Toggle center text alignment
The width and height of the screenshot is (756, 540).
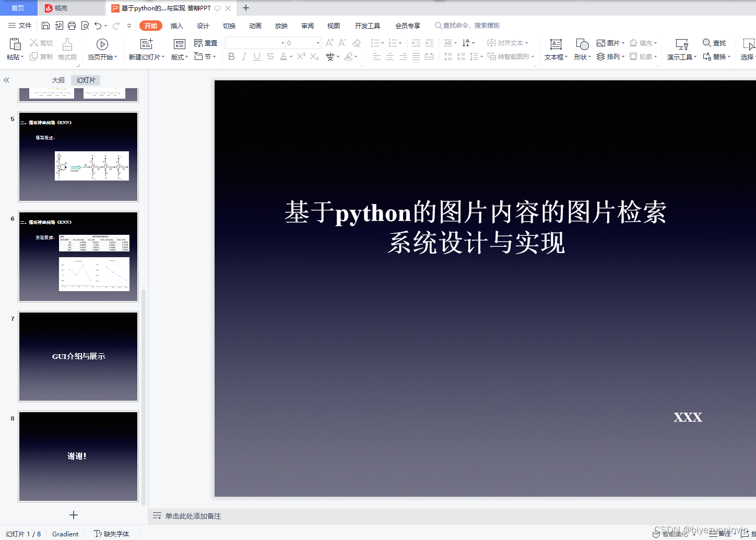(390, 56)
